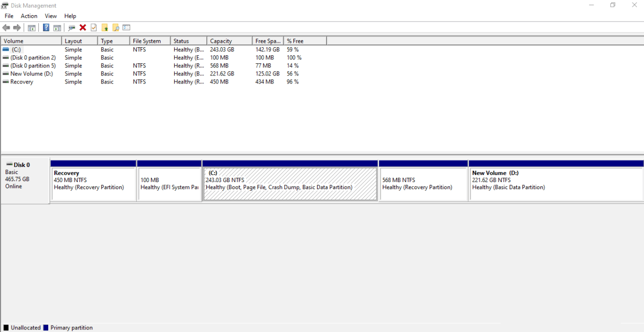Viewport: 644px width, 332px height.
Task: Click the checklist settings toolbar icon
Action: click(126, 28)
